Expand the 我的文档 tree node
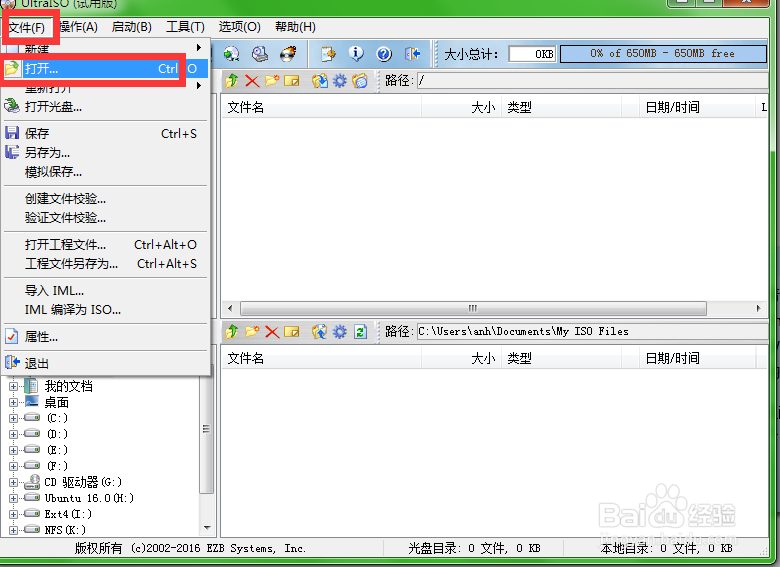This screenshot has height=567, width=780. click(13, 386)
